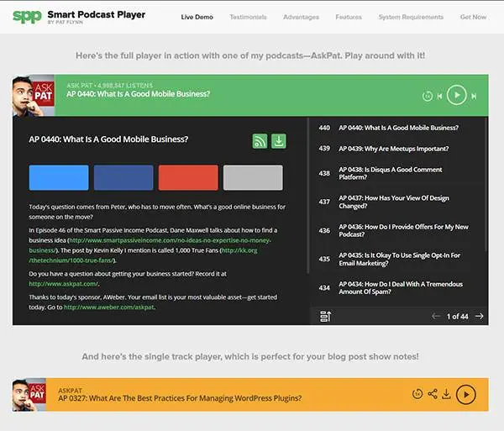504x431 pixels.
Task: Click the green RSS subscribe icon
Action: [x=260, y=141]
